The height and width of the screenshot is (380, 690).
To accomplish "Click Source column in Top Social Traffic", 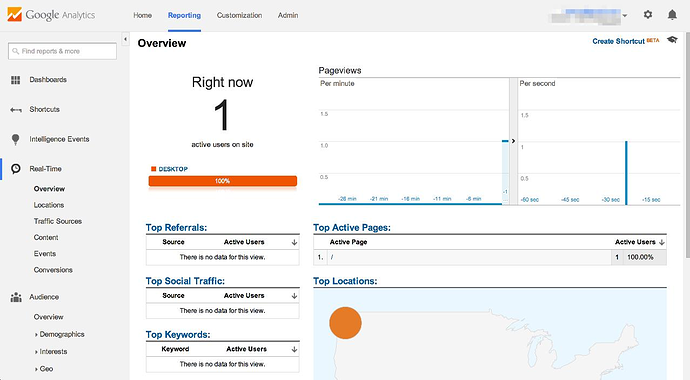I will pyautogui.click(x=173, y=296).
